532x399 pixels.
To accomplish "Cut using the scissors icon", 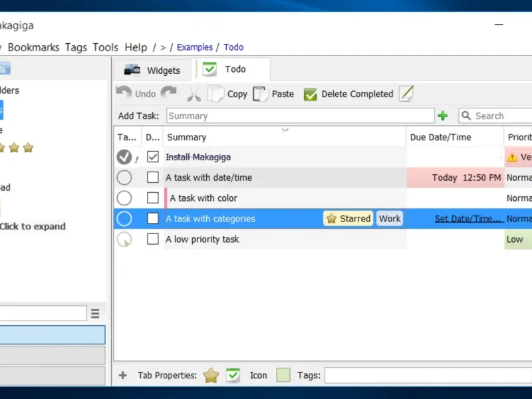I will click(x=194, y=94).
